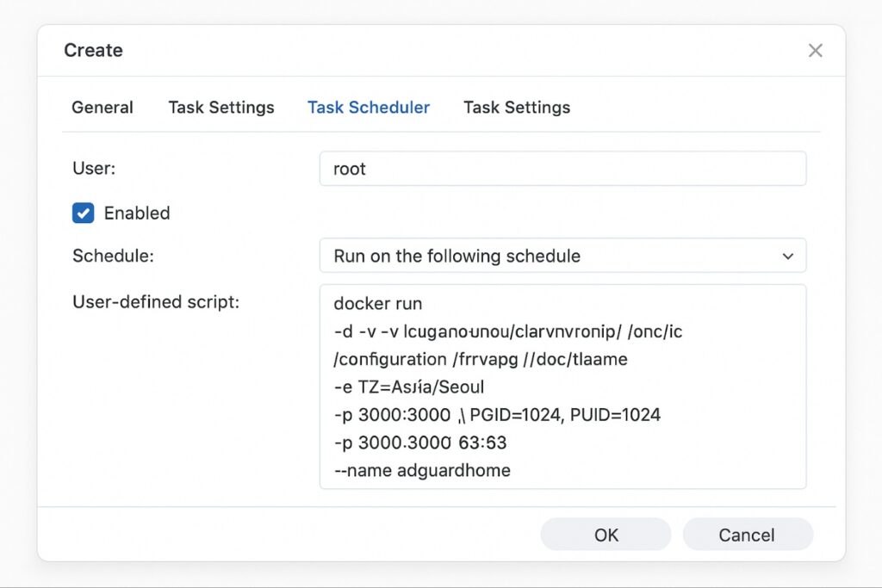Confirm task creation with OK
Screen dimensions: 882x588
click(605, 534)
